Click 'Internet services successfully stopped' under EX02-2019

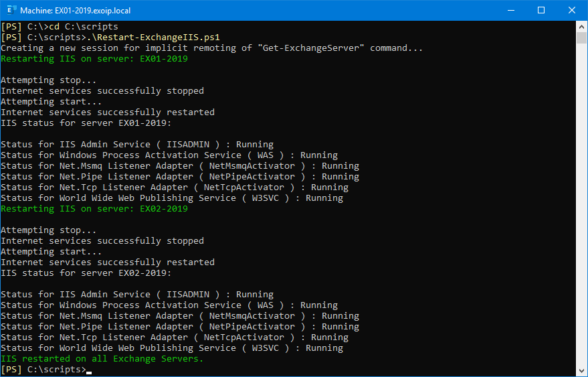pos(102,240)
